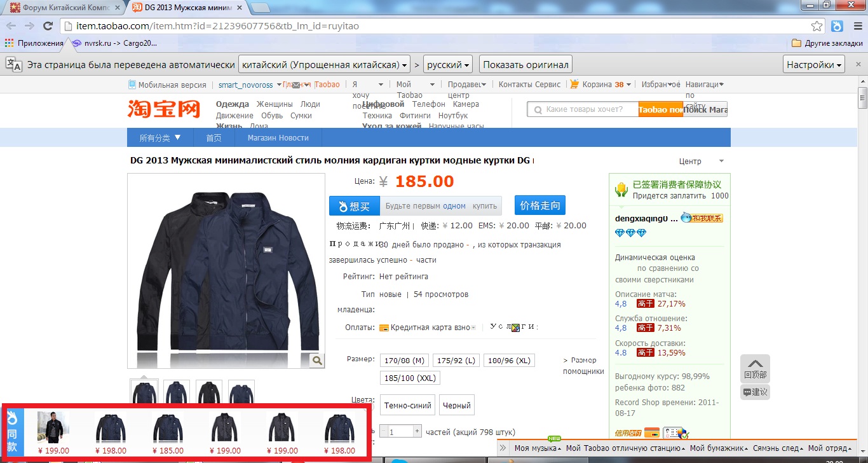Open the target language dropdown русский
The width and height of the screenshot is (868, 463).
pyautogui.click(x=449, y=65)
